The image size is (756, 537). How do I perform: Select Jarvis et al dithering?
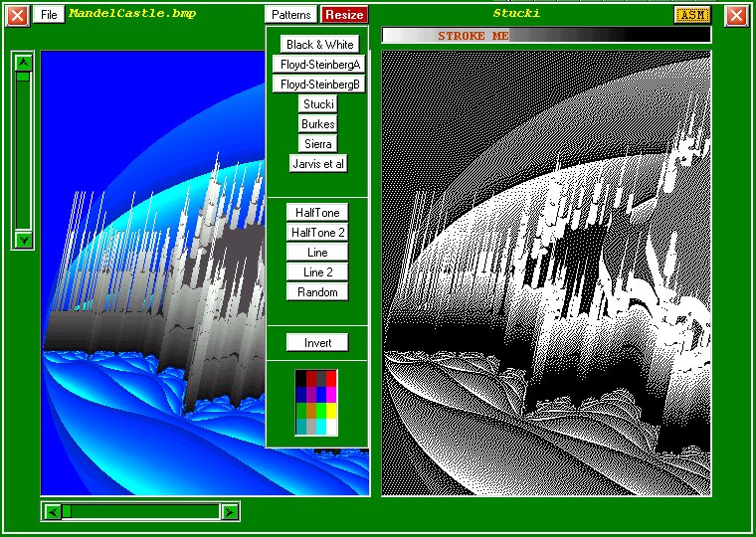click(318, 164)
